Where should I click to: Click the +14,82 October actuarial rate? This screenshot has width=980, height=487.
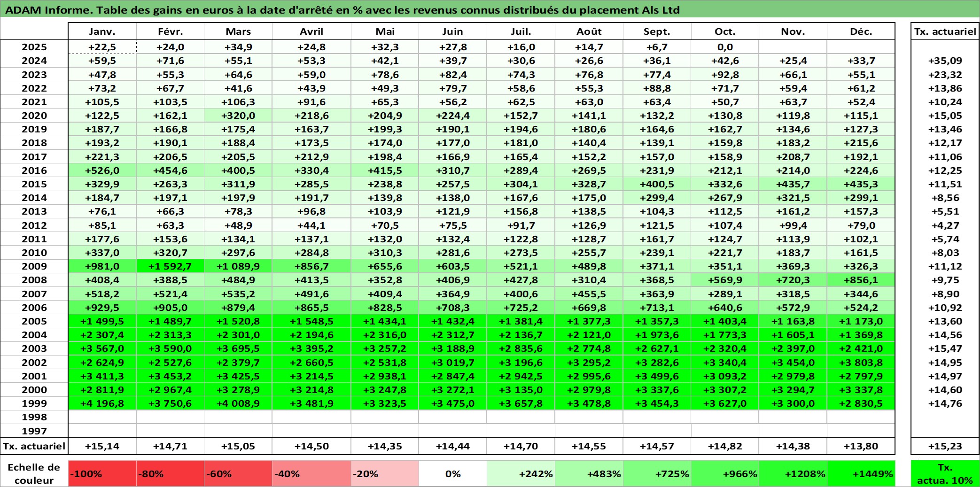725,446
